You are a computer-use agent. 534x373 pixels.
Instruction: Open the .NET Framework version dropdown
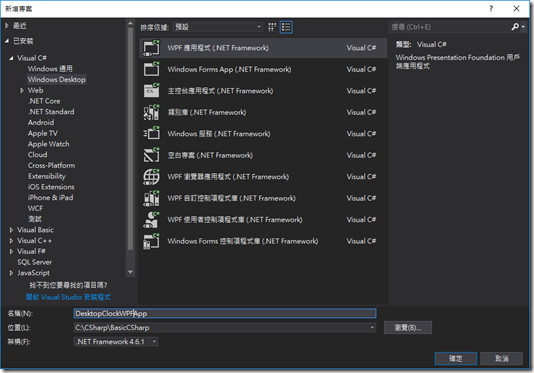tap(116, 342)
